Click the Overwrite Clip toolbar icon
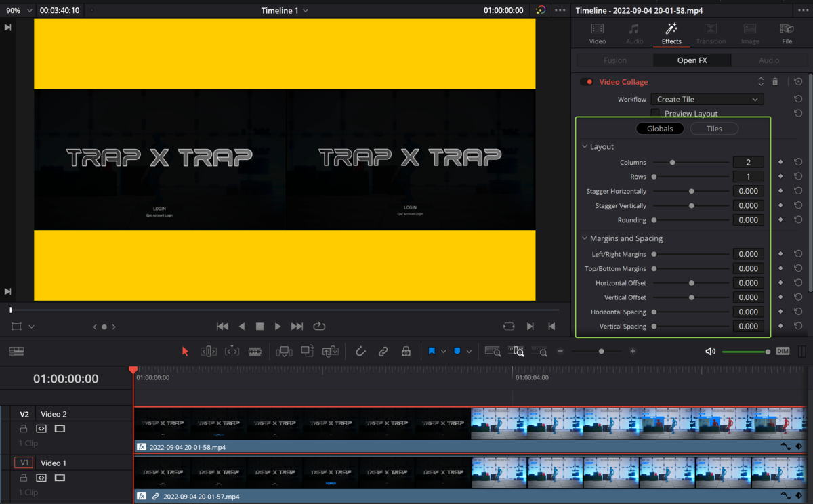Viewport: 813px width, 504px height. (x=308, y=351)
